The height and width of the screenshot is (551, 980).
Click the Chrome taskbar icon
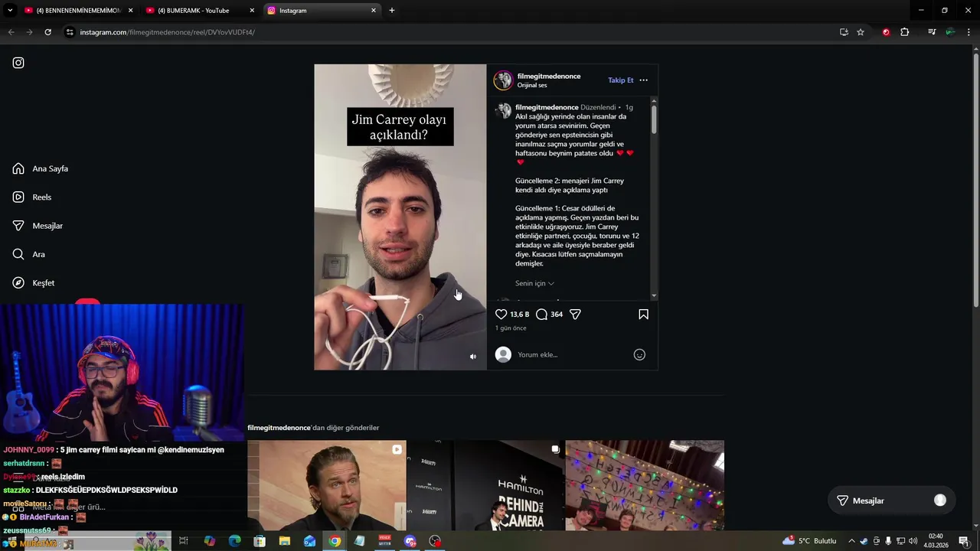335,541
